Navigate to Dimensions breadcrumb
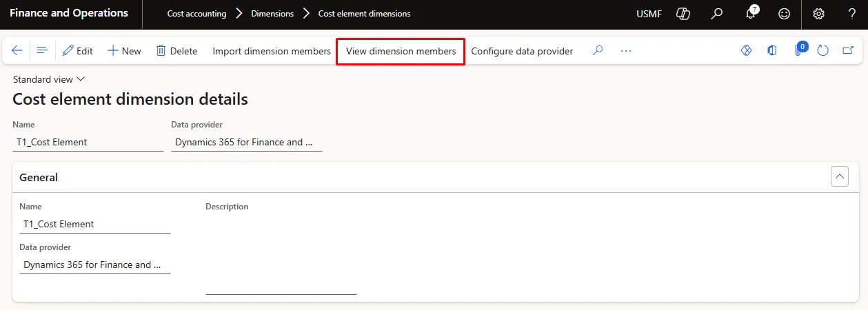The width and height of the screenshot is (868, 310). pyautogui.click(x=272, y=14)
